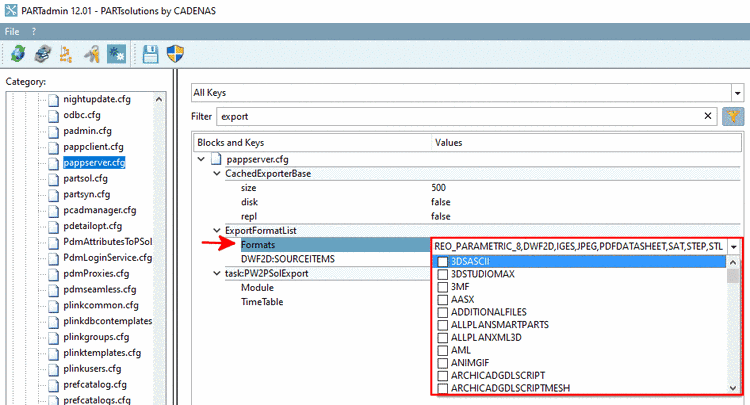Click the keys toolbar icon
750x405 pixels.
click(91, 54)
